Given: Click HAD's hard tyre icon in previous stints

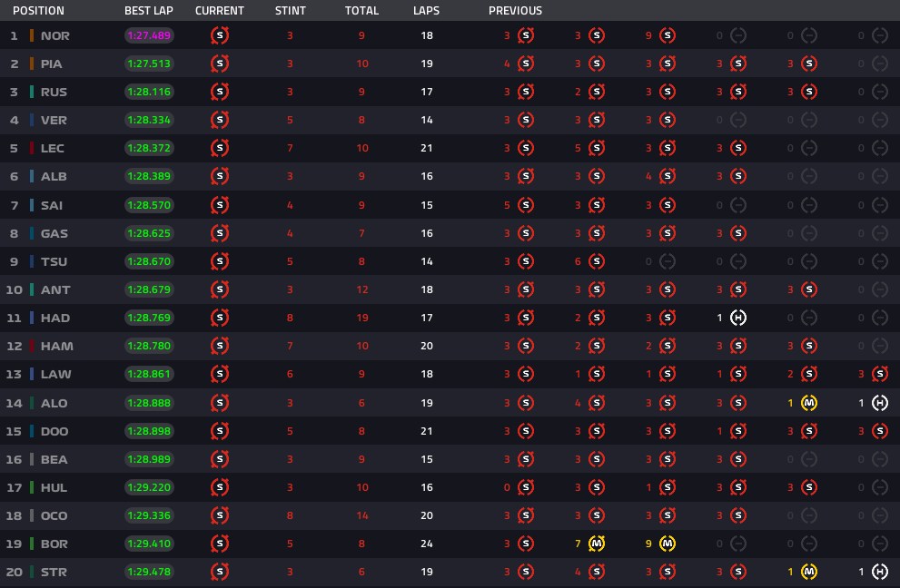Looking at the screenshot, I should (738, 318).
